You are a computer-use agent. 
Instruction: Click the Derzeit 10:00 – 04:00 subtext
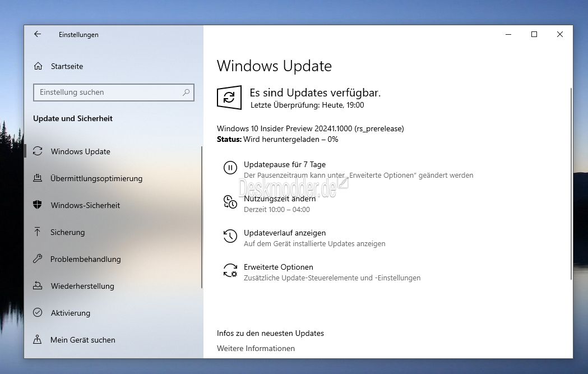tap(277, 210)
